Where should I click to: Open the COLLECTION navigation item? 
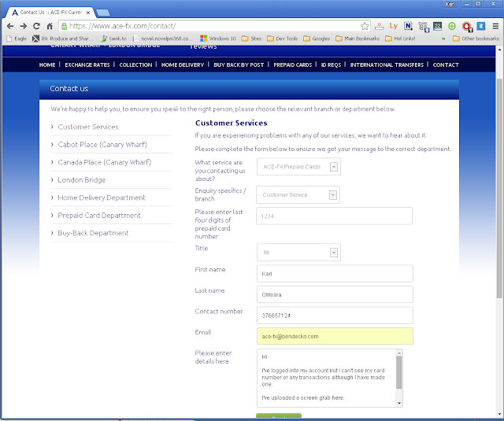tap(135, 65)
